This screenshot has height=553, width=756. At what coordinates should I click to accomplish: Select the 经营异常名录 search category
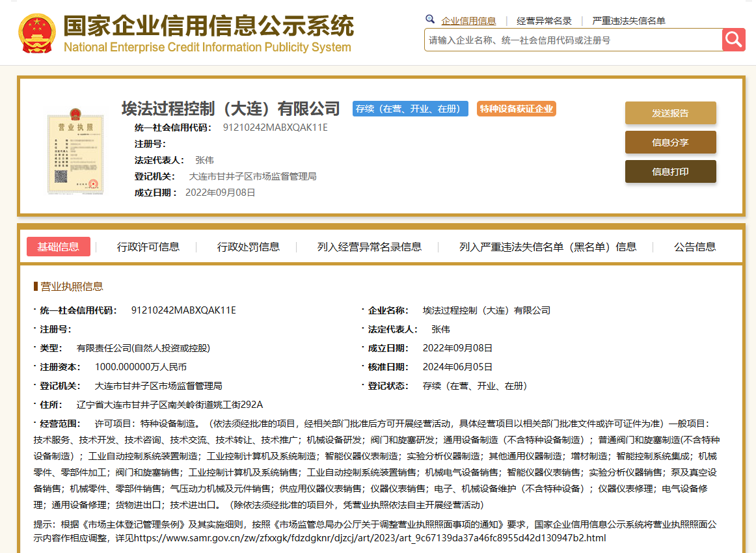544,21
